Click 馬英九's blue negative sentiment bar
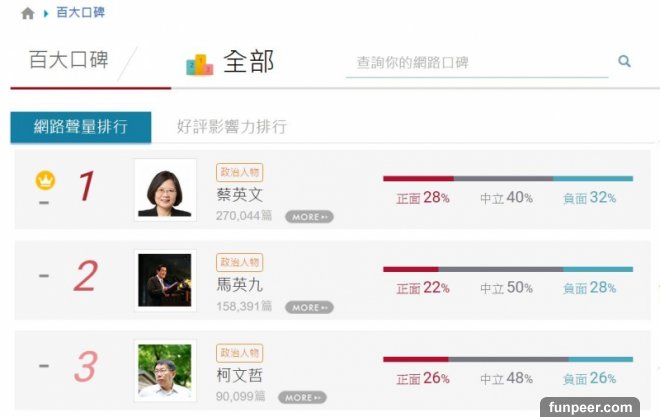The width and height of the screenshot is (660, 417). tap(597, 269)
